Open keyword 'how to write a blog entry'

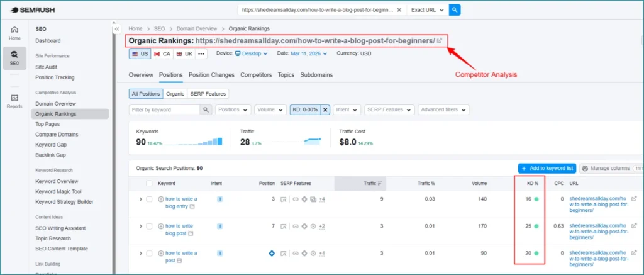(x=181, y=203)
